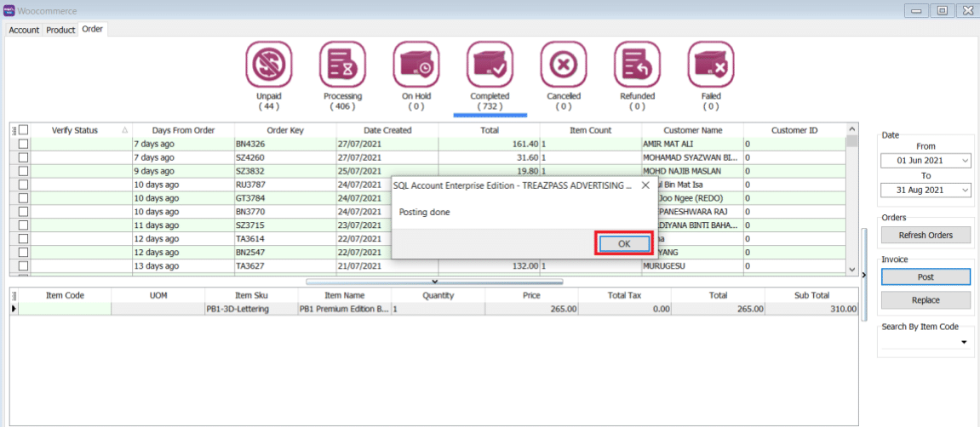
Task: Switch to the Product tab
Action: pos(60,30)
